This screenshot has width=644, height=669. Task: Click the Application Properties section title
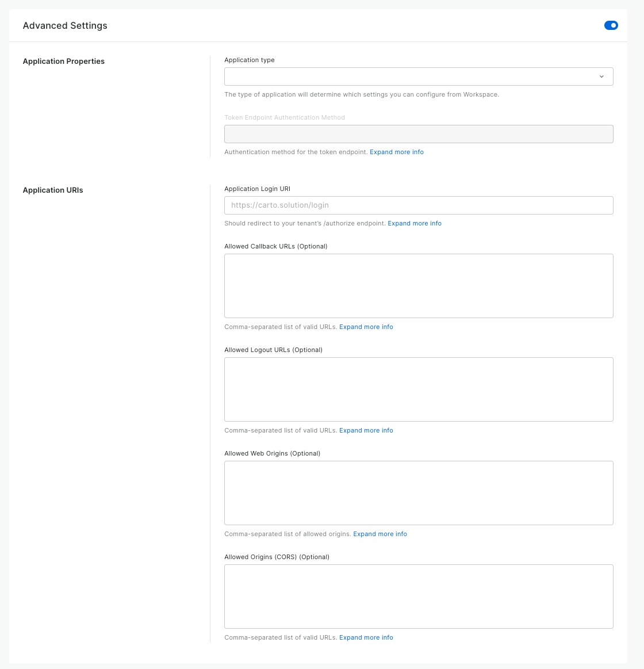(x=64, y=61)
